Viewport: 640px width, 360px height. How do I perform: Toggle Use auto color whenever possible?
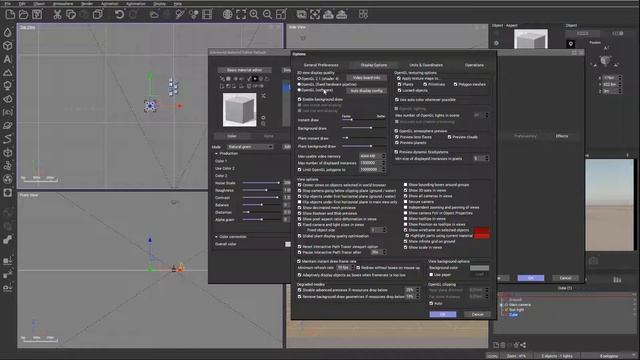(397, 100)
